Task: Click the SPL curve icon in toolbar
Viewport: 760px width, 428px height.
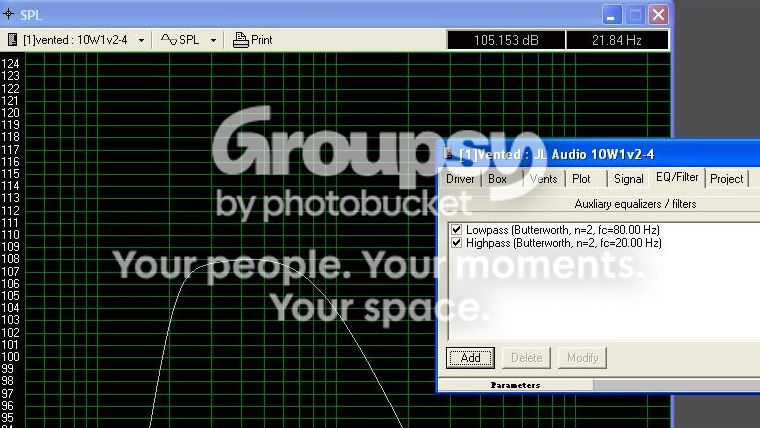Action: [x=169, y=40]
